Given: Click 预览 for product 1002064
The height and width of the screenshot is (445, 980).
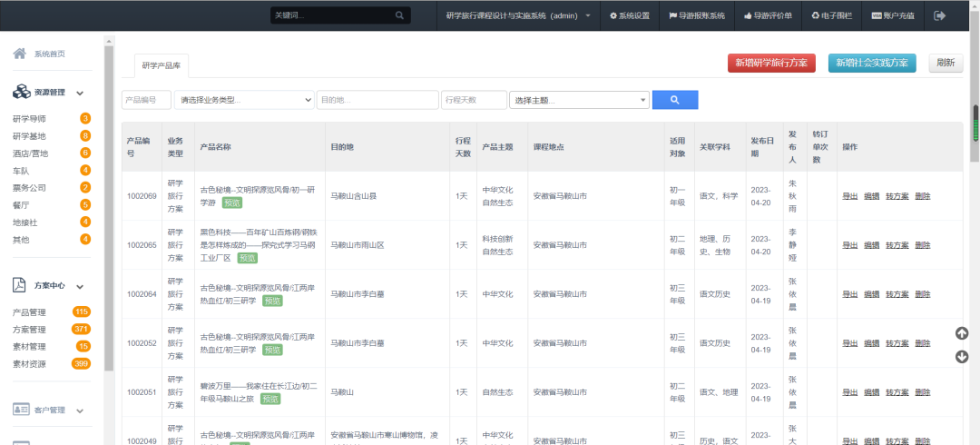Looking at the screenshot, I should [272, 301].
